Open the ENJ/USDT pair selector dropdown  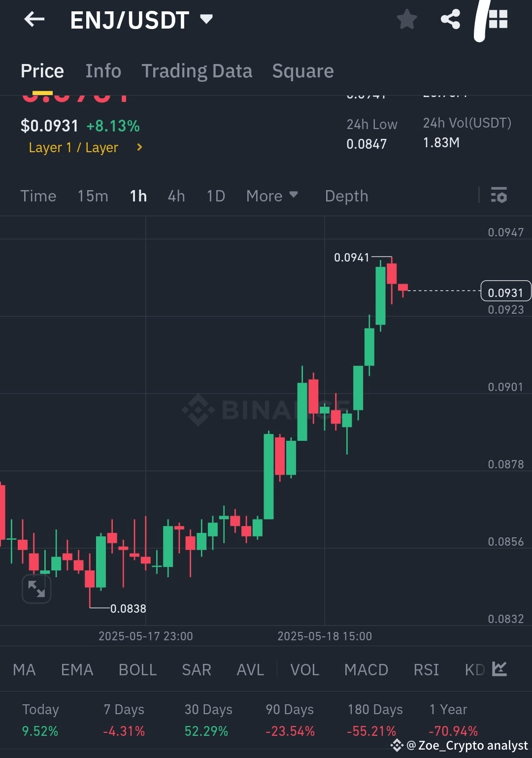(206, 20)
